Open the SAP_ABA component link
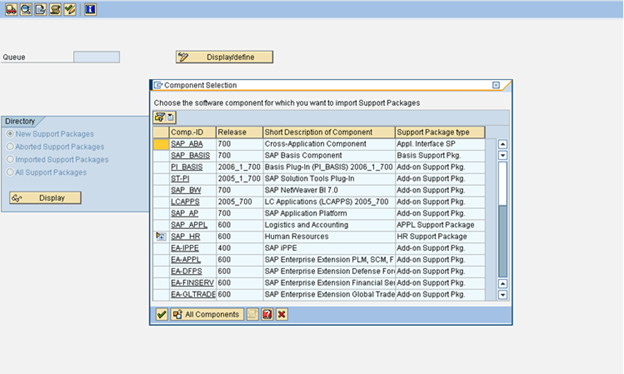Viewport: 624px width, 374px height. [187, 144]
